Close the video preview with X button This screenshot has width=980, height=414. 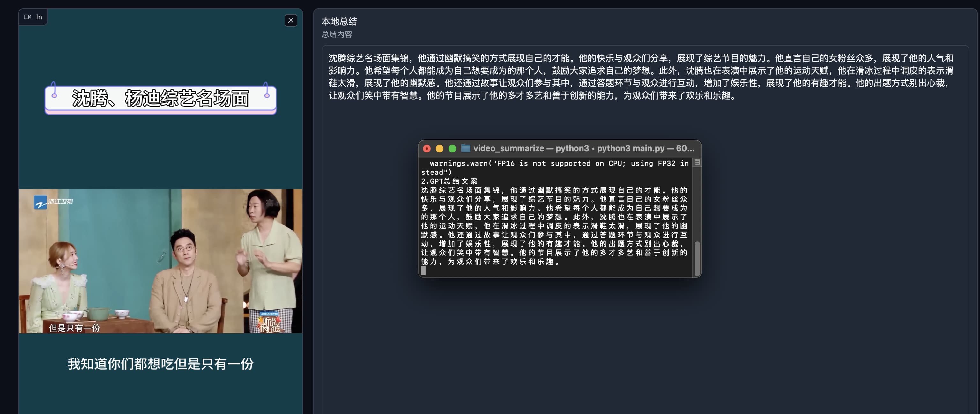pos(291,20)
